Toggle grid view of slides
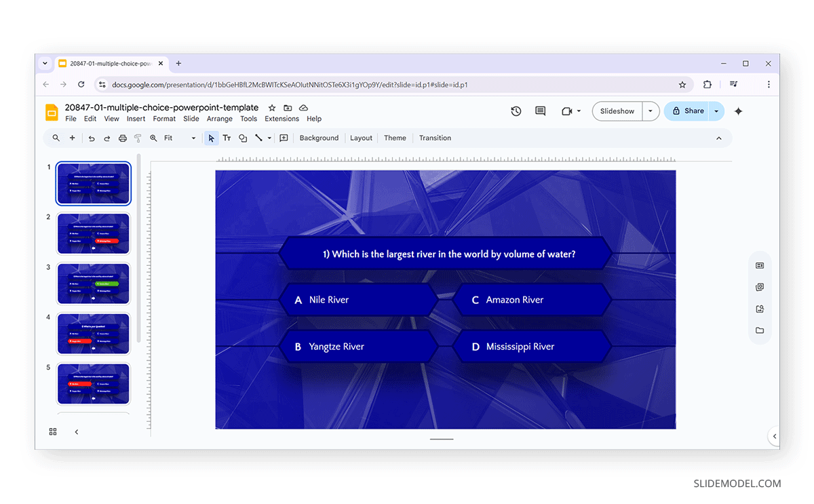Viewport: 814px width, 504px height. (x=53, y=431)
